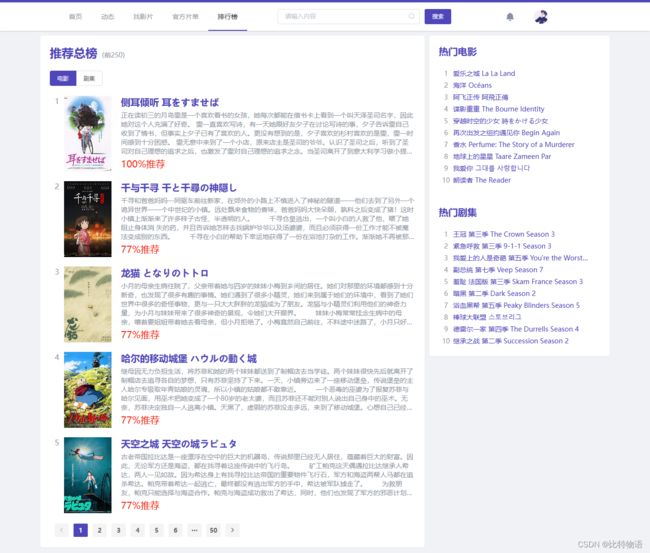650x553 pixels.
Task: Click the 热门电影 section heading
Action: (x=458, y=52)
